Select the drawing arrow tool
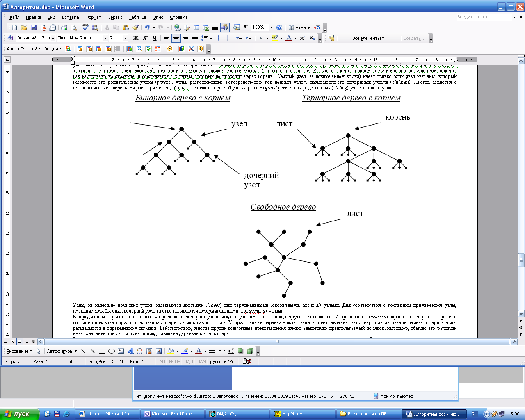Screen dimensions: 525x420 (x=93, y=351)
